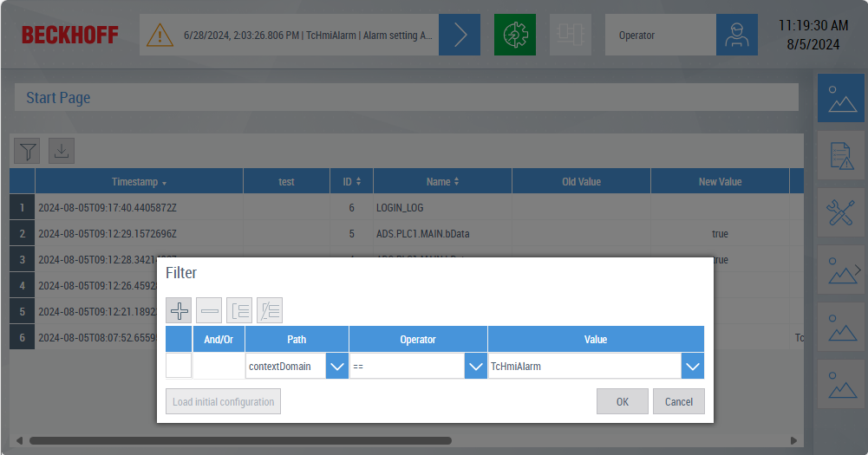Click the BECKHOFF logo

click(69, 35)
